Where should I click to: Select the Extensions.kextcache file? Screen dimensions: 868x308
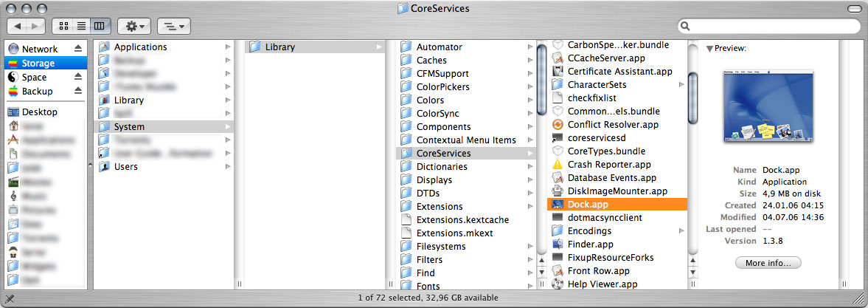point(466,220)
